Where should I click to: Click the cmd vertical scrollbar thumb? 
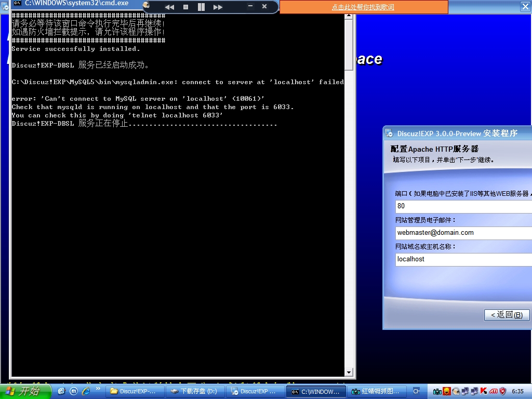[x=349, y=45]
